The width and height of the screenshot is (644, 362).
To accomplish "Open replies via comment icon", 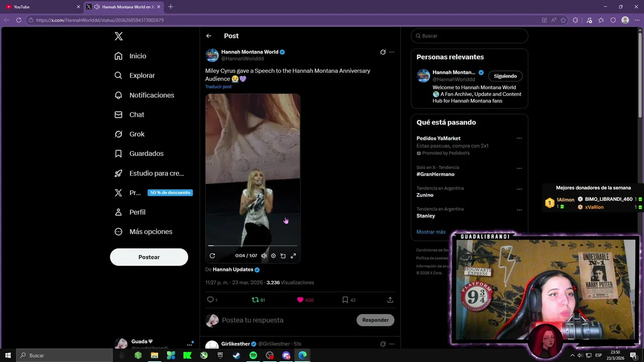I will pos(210,300).
